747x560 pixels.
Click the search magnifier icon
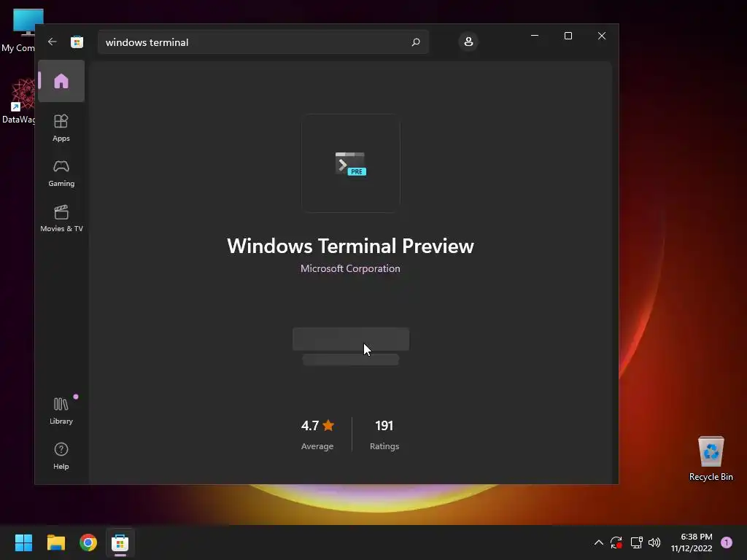click(415, 42)
